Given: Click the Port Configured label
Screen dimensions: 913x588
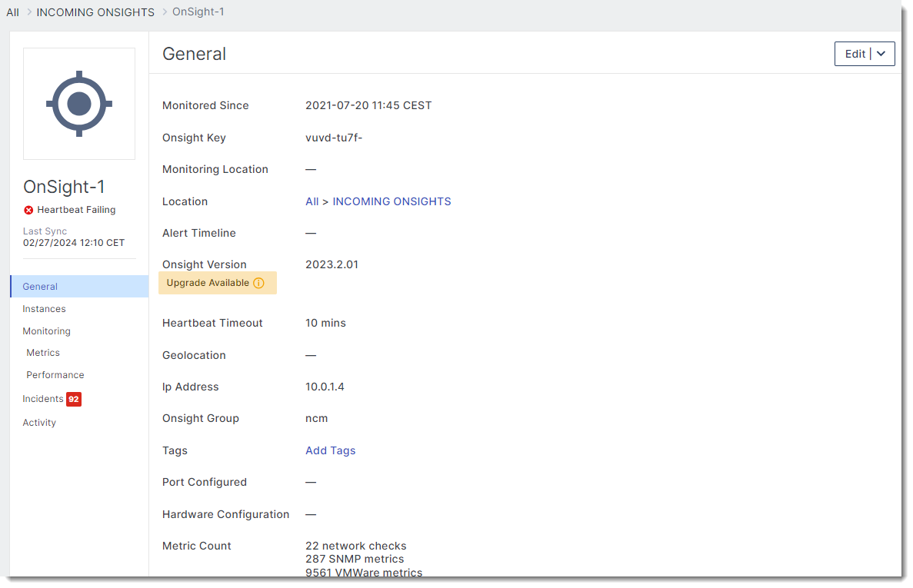Looking at the screenshot, I should pos(205,482).
